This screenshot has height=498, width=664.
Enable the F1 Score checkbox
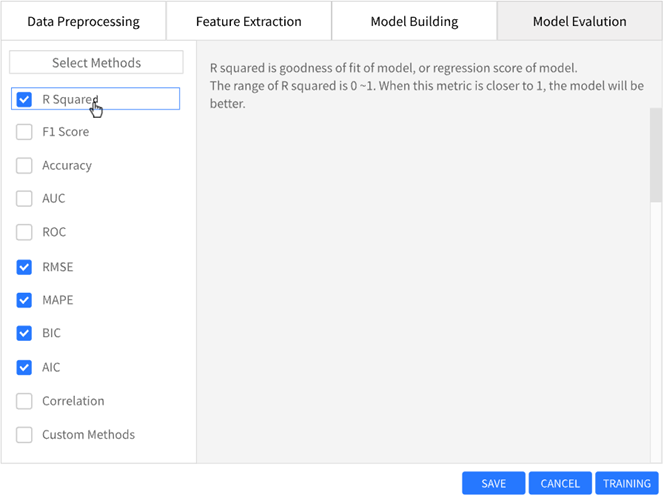coord(25,132)
